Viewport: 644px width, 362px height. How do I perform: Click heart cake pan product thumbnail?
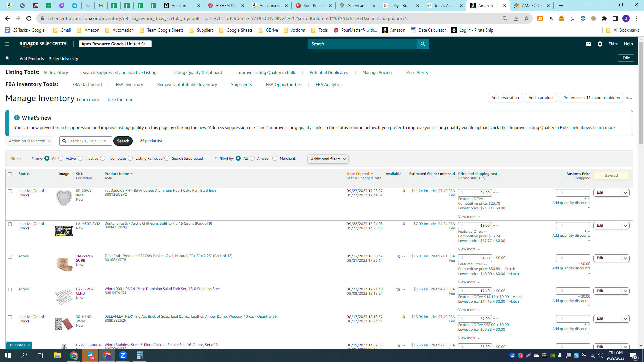coord(64,198)
